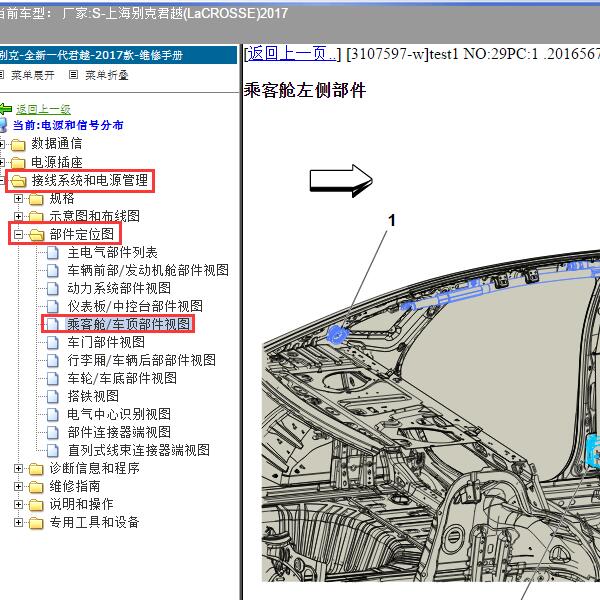Select the 电源插座 tree item
Screen dimensions: 600x600
pyautogui.click(x=57, y=162)
